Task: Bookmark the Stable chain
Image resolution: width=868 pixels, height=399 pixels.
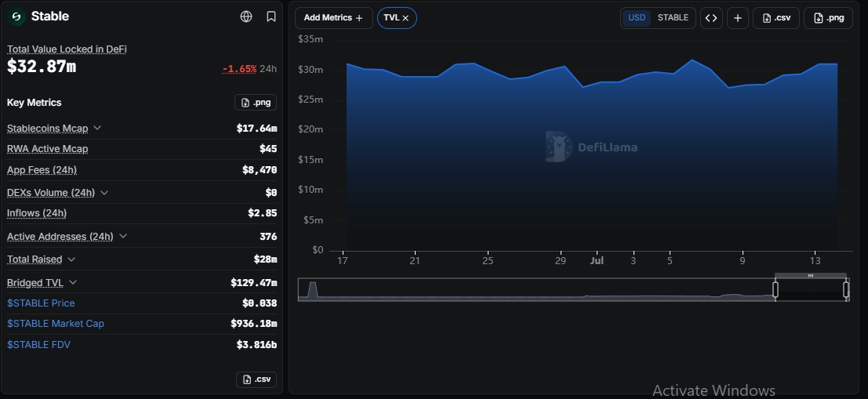Action: pos(271,16)
